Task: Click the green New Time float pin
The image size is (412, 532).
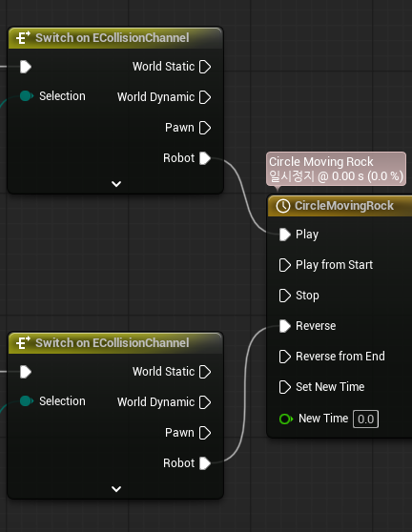Action: (286, 419)
